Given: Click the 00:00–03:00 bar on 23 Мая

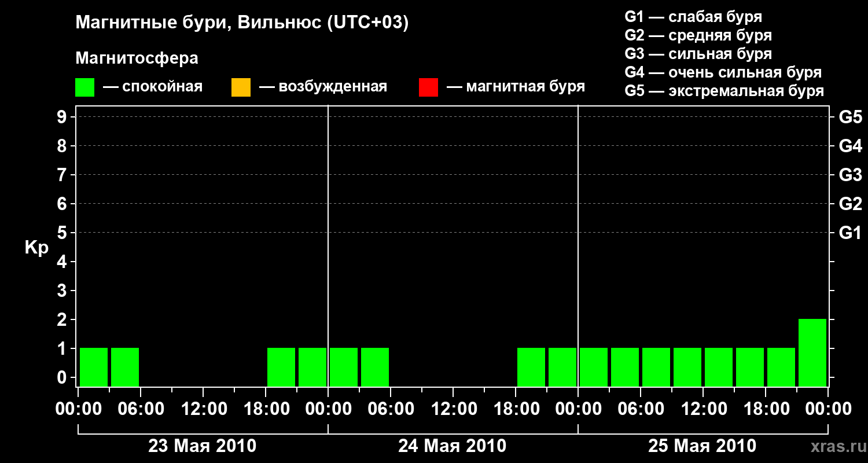Looking at the screenshot, I should [x=94, y=367].
